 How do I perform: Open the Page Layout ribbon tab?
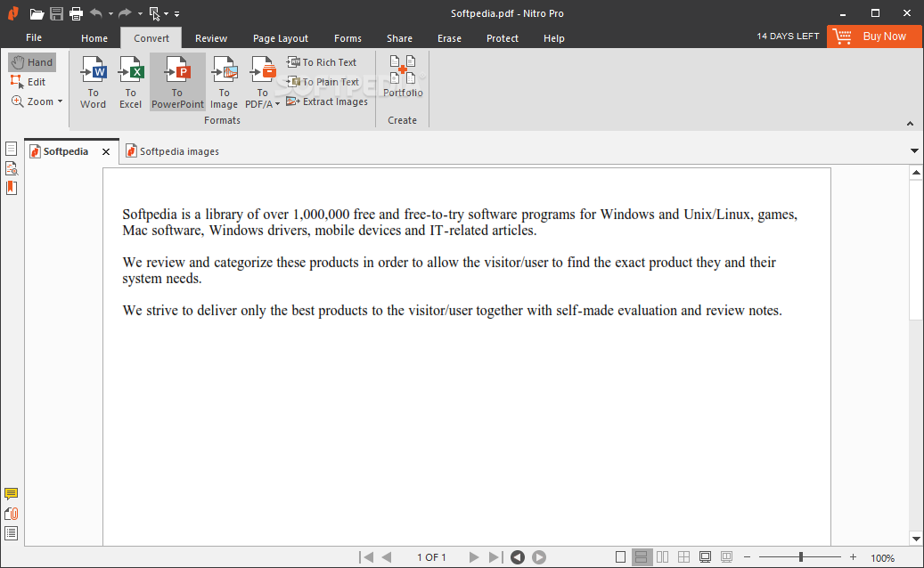coord(281,38)
